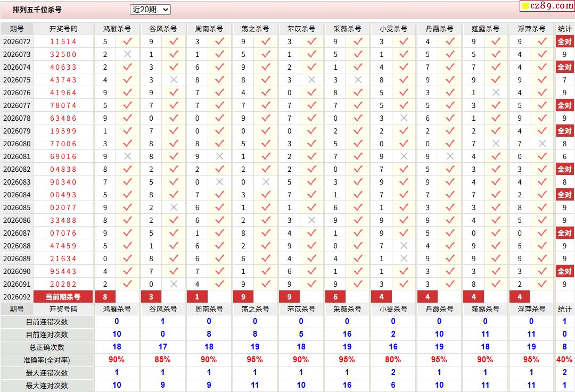Click the 16 current streak value for 采薇杀号
The image size is (575, 392).
(347, 334)
